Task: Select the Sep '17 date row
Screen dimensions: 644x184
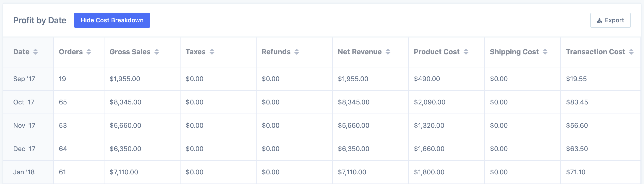Action: (24, 79)
